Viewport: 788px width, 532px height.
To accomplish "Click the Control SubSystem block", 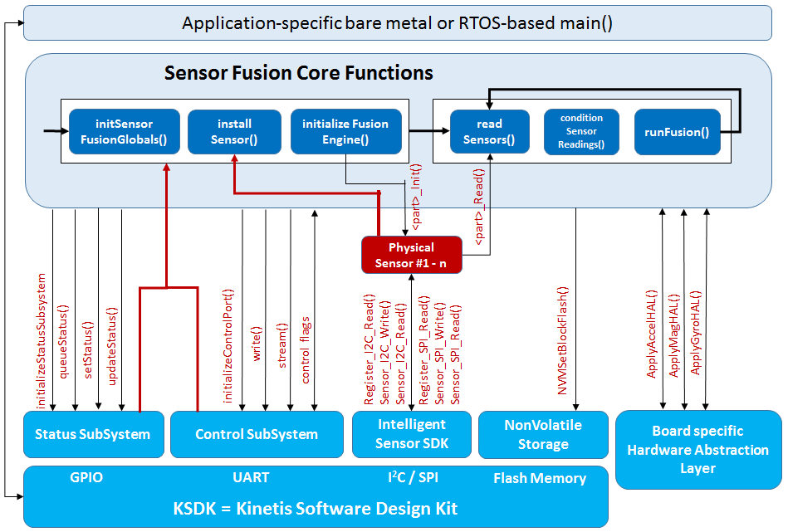I will coord(257,434).
